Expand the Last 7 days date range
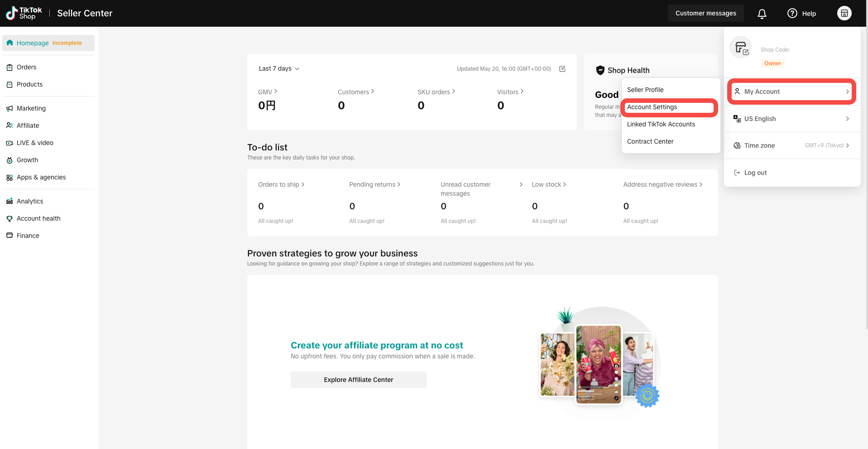 click(279, 69)
